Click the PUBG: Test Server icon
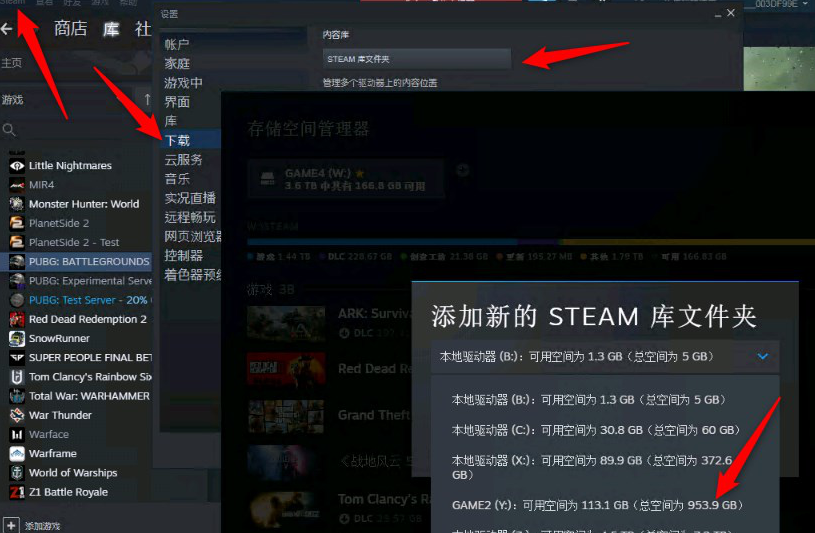815x533 pixels. 17,300
